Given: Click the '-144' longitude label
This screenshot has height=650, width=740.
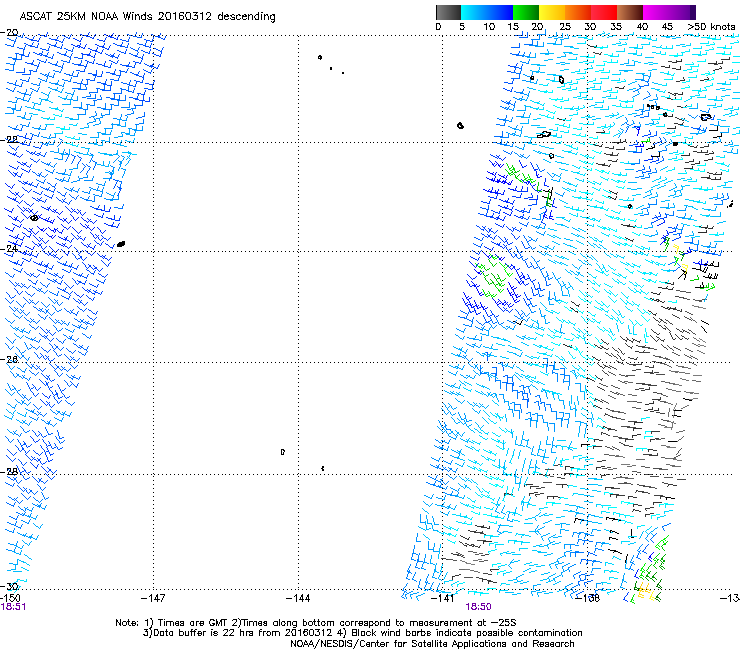Looking at the screenshot, I should coord(298,598).
